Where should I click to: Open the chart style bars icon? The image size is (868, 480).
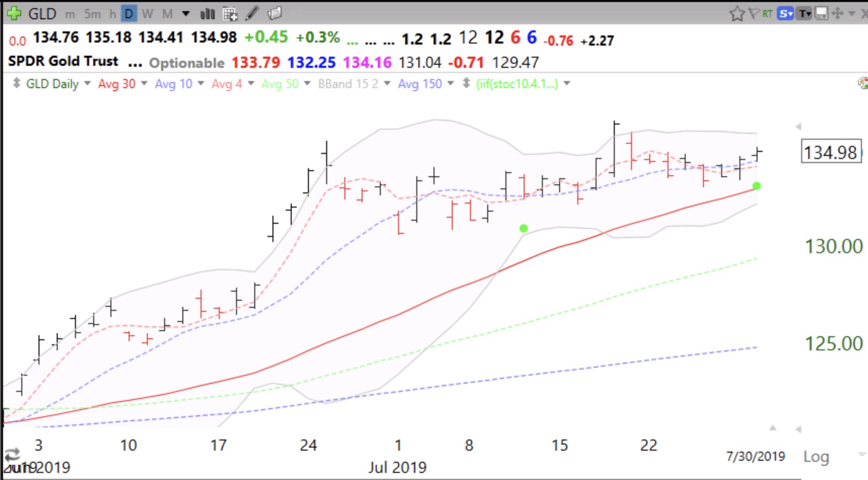(207, 14)
